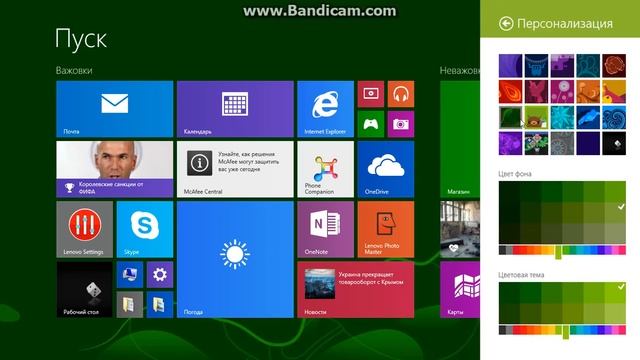Select the Неважовки group title
This screenshot has width=640, height=360.
click(x=460, y=70)
